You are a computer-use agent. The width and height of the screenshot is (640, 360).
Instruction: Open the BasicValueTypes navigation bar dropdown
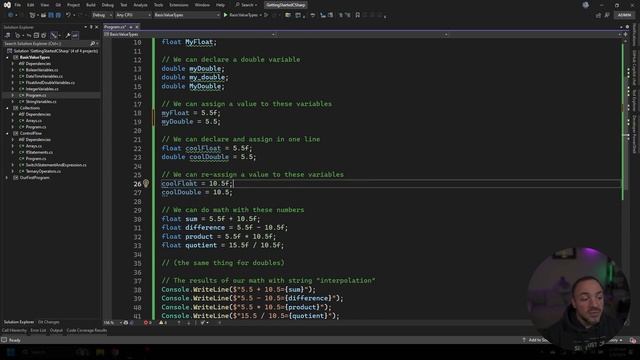(x=190, y=35)
